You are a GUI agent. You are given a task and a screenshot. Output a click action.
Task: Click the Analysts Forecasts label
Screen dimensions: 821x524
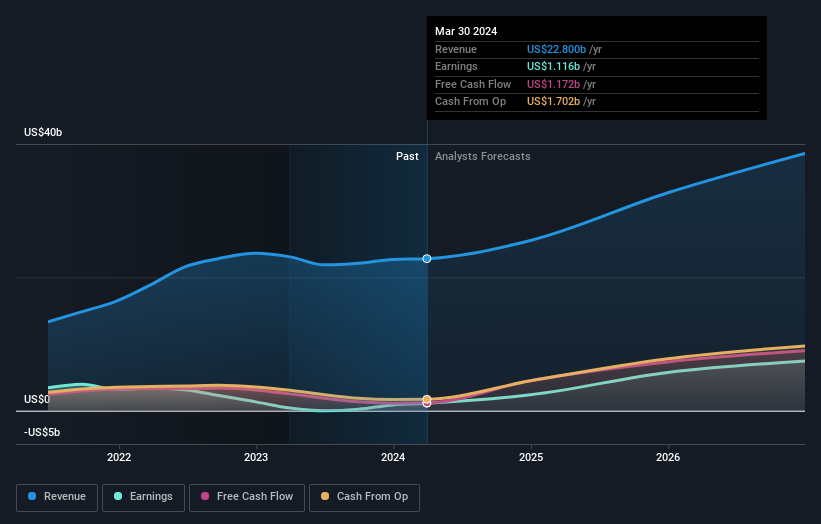point(483,157)
